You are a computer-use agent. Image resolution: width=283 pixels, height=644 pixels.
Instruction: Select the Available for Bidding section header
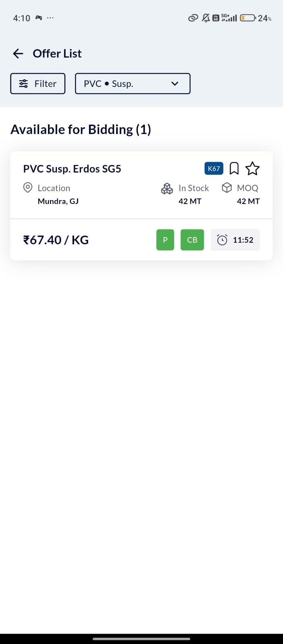coord(81,129)
